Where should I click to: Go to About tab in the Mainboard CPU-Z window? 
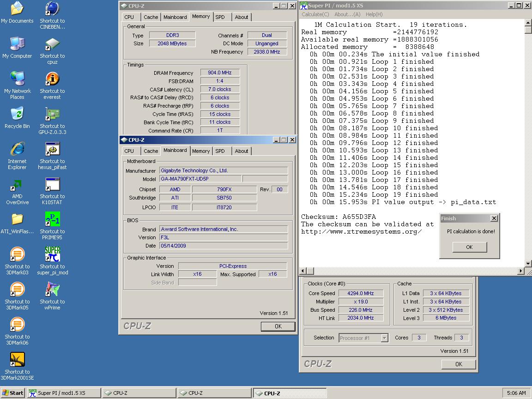(242, 151)
